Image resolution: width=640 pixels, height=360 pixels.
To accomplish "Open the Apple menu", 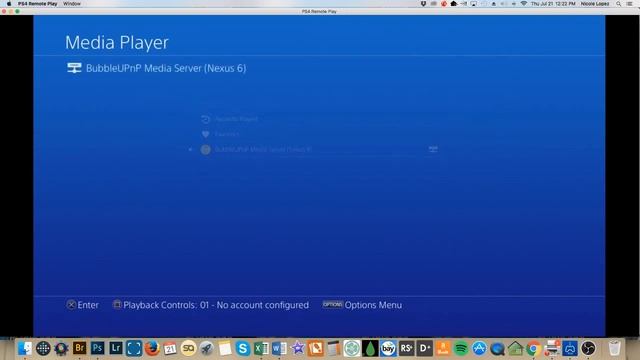I will click(x=9, y=4).
